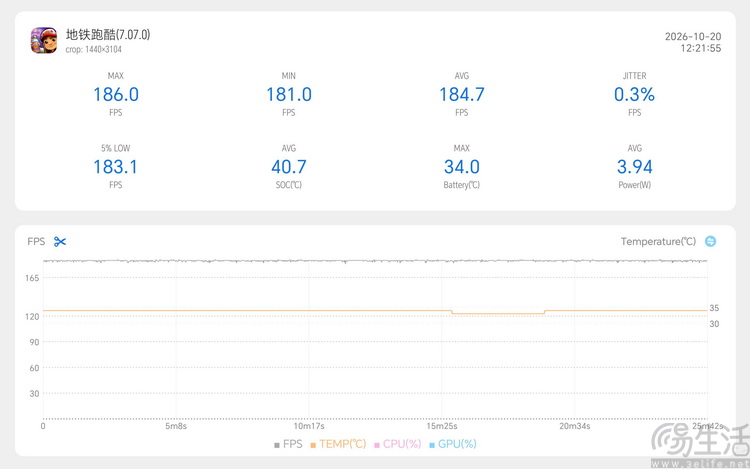Select the MAX Battery temperature 34.0
This screenshot has height=469, width=750.
click(x=462, y=167)
